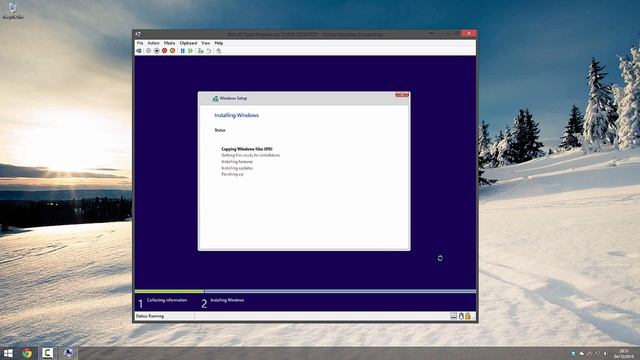Click the grey Start VM toolbar icon

click(x=149, y=51)
